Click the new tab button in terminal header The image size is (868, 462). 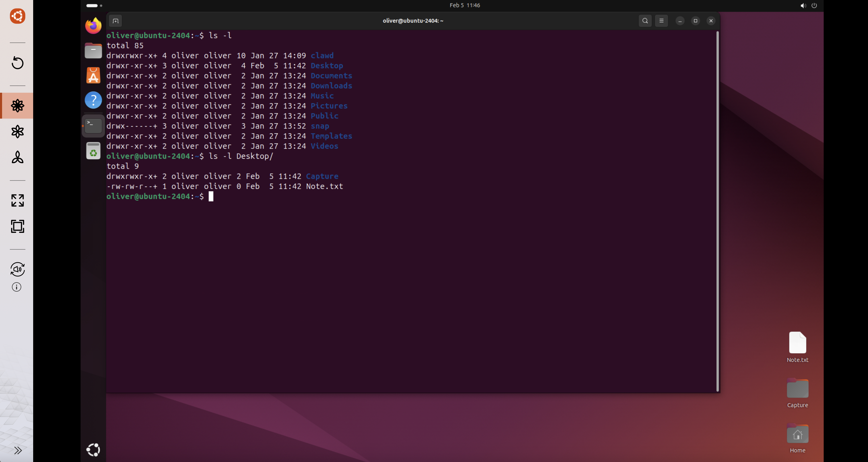point(116,21)
